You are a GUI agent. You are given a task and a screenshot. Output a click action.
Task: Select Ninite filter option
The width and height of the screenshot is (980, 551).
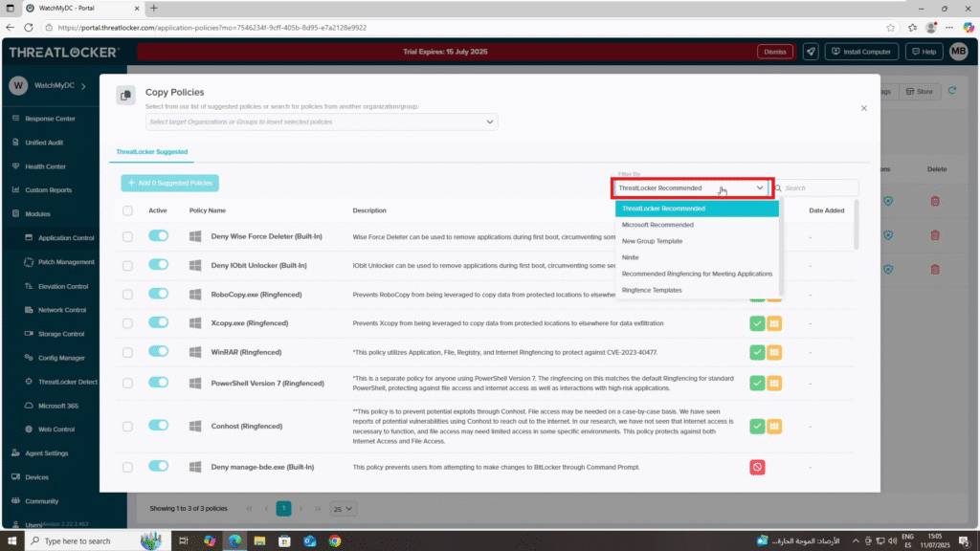[697, 257]
